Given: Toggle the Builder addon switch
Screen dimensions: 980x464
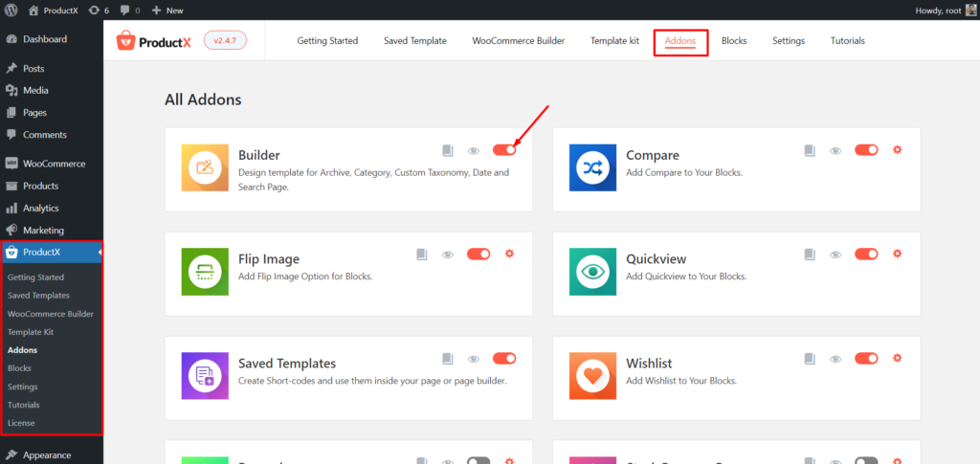Looking at the screenshot, I should (504, 150).
